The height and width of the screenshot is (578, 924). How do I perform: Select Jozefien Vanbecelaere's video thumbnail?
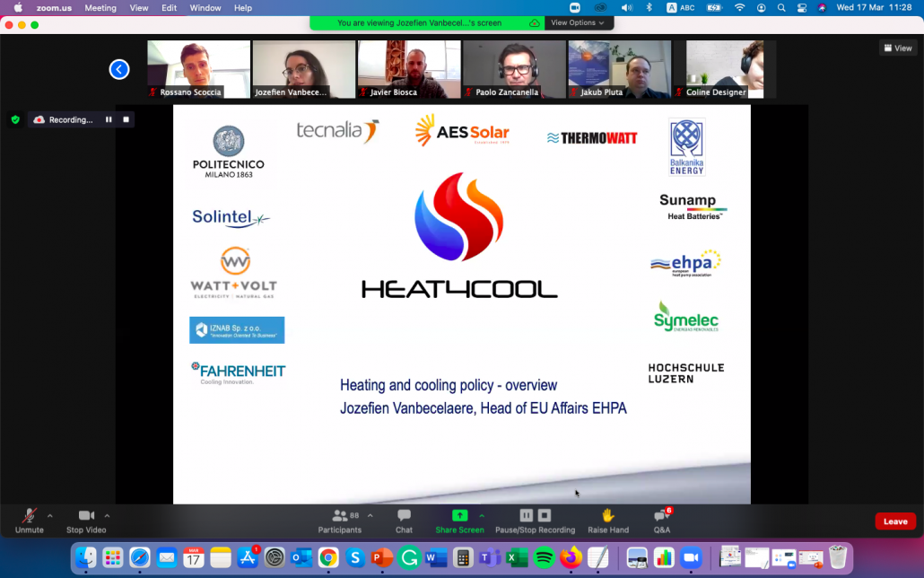[x=304, y=69]
